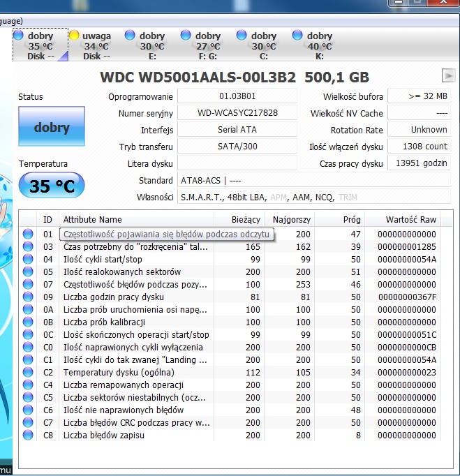Click raw value 0000000000CB
The image size is (460, 476).
click(407, 348)
